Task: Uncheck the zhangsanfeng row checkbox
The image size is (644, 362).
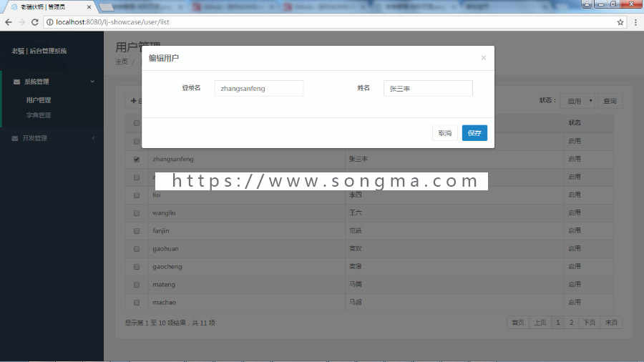Action: [137, 160]
